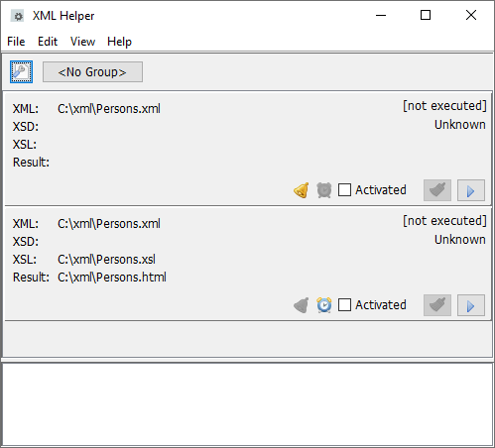Viewport: 495px width, 448px height.
Task: Enable Activated checkbox for Persons.xsl job
Action: point(344,305)
